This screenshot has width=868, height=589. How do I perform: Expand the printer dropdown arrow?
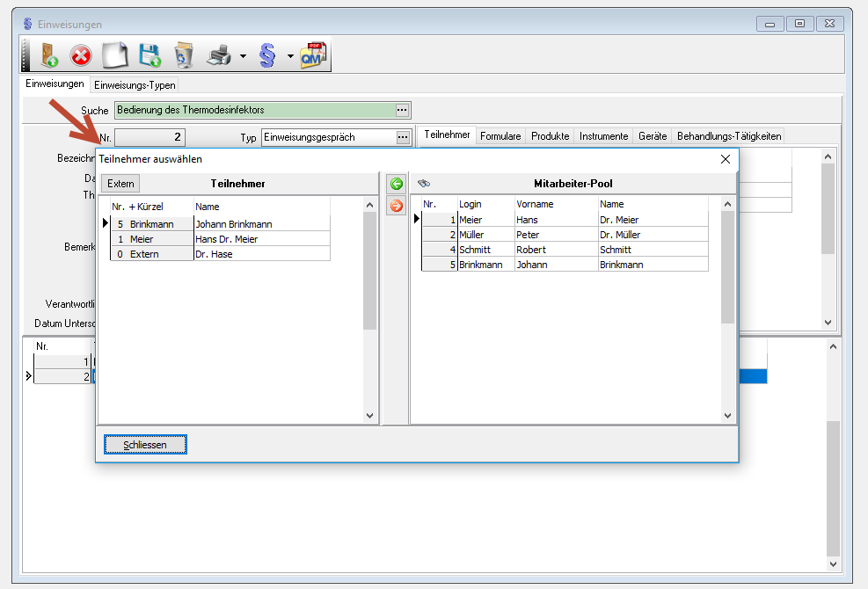click(242, 57)
